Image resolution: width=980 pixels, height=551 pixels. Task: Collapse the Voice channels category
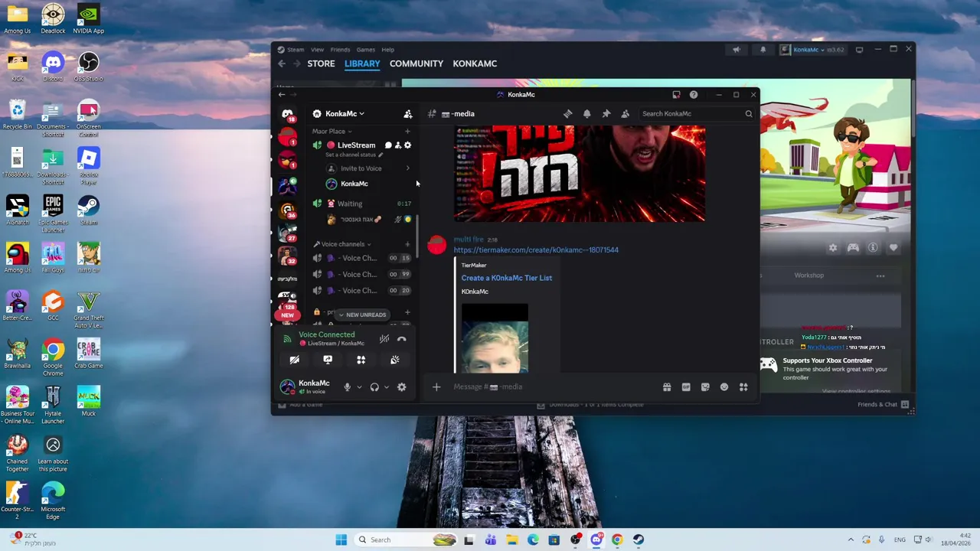click(343, 244)
